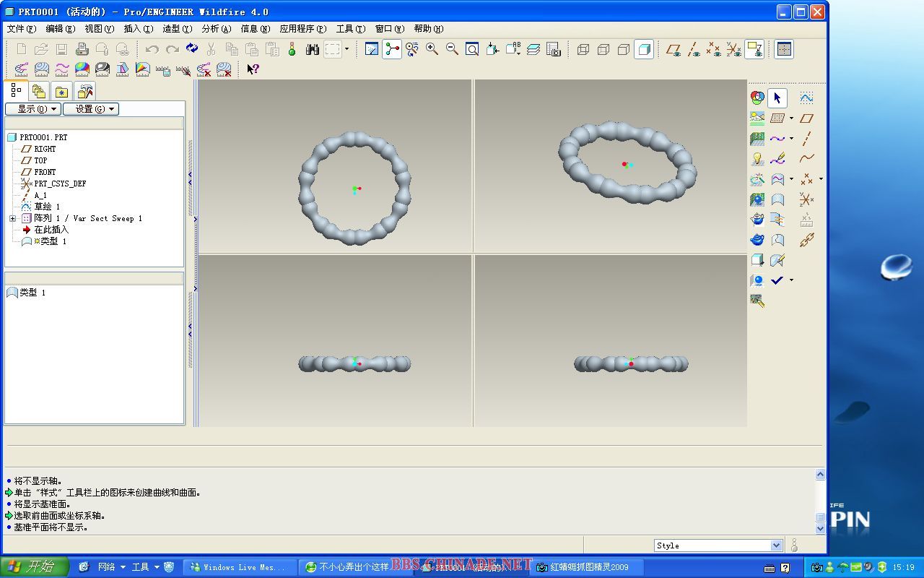The width and height of the screenshot is (924, 578).
Task: Select the arrow Select tool in right toolbar
Action: 777,98
